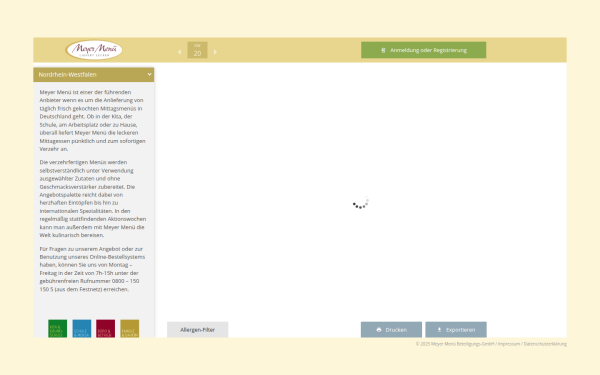Click the Drucken print button
The width and height of the screenshot is (600, 375).
[x=391, y=330]
